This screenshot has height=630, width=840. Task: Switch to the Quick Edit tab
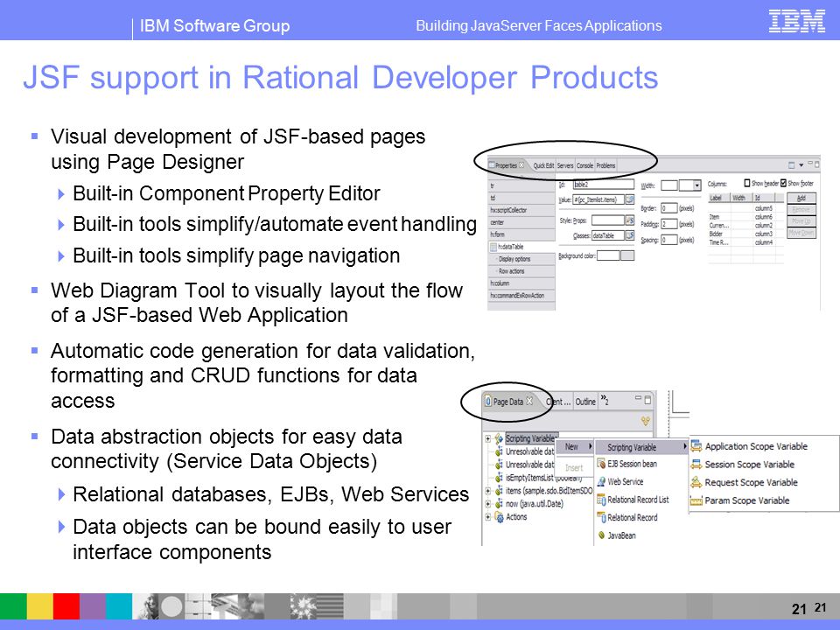[x=543, y=165]
